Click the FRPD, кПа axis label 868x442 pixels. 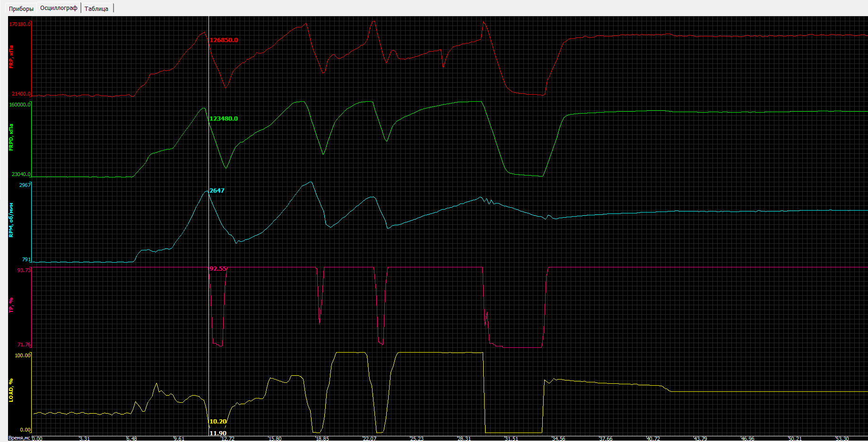11,137
